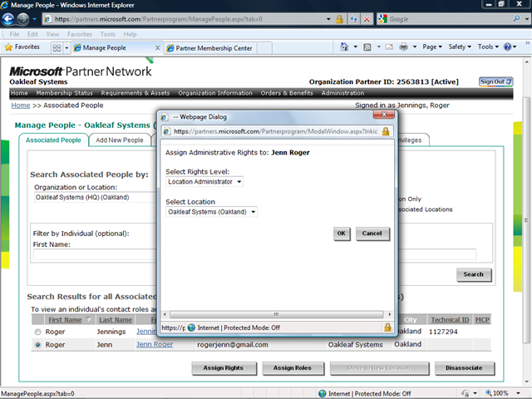This screenshot has height=399, width=532.
Task: Open the zoom level dropdown arrow in status bar
Action: (518, 393)
